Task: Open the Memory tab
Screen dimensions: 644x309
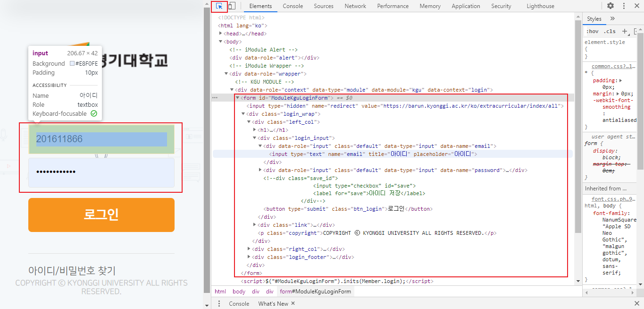Action: [430, 6]
